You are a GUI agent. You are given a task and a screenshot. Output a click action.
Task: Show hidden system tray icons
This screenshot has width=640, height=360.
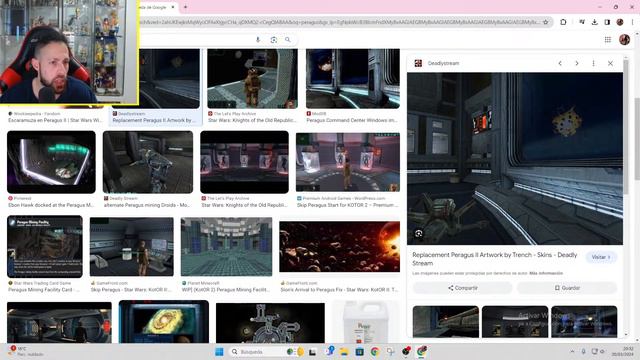coord(572,351)
